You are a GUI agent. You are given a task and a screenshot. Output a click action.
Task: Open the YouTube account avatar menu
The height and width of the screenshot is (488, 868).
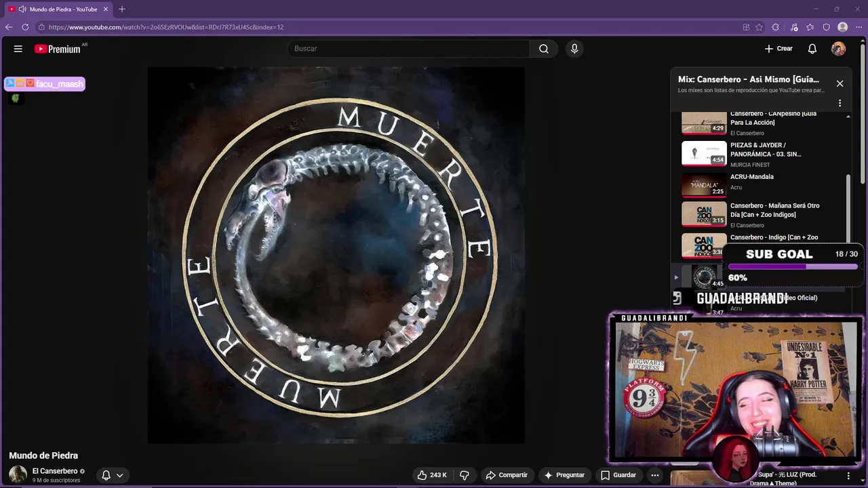[x=839, y=49]
